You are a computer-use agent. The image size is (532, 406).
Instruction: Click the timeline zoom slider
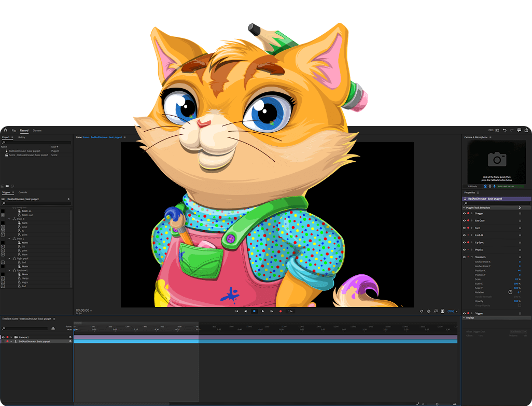pyautogui.click(x=437, y=403)
